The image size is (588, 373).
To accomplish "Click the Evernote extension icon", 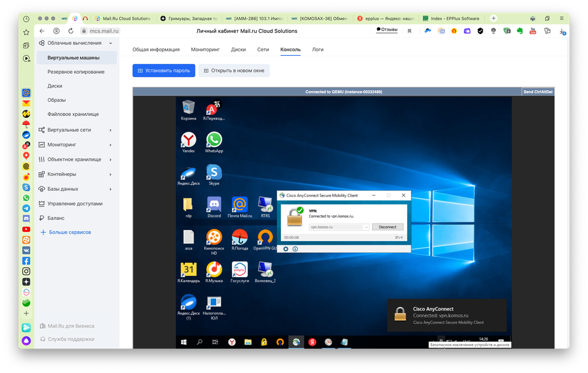I will 519,31.
